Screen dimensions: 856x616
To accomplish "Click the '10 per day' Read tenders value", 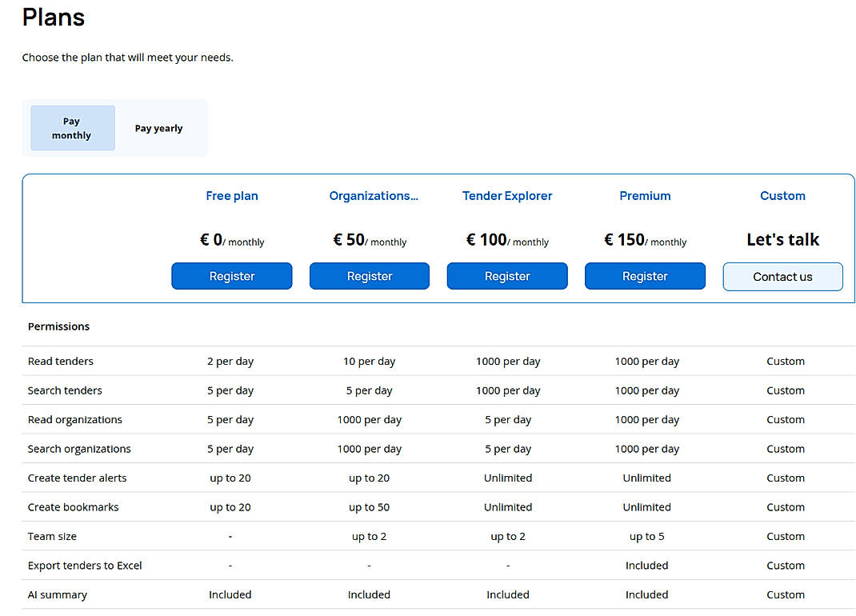I will pyautogui.click(x=369, y=361).
